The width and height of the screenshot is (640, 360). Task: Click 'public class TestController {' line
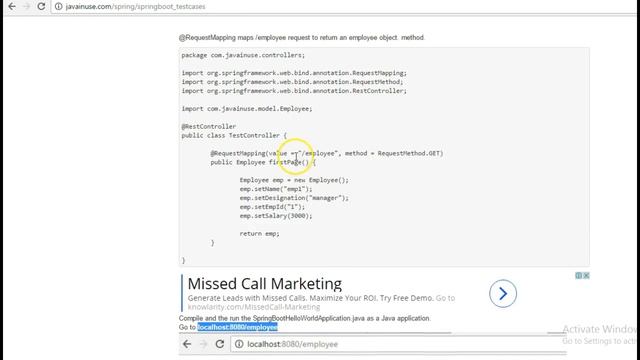(234, 136)
